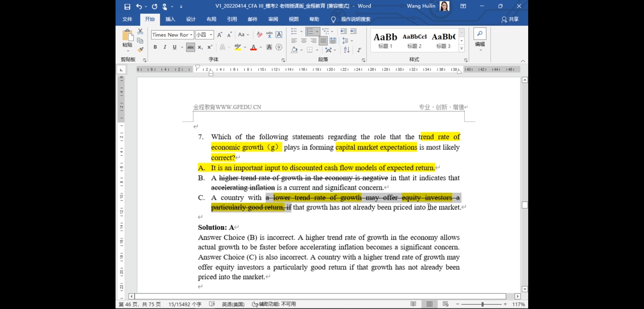This screenshot has height=309, width=644.
Task: Click the Search magnifier in editing group
Action: [x=480, y=34]
